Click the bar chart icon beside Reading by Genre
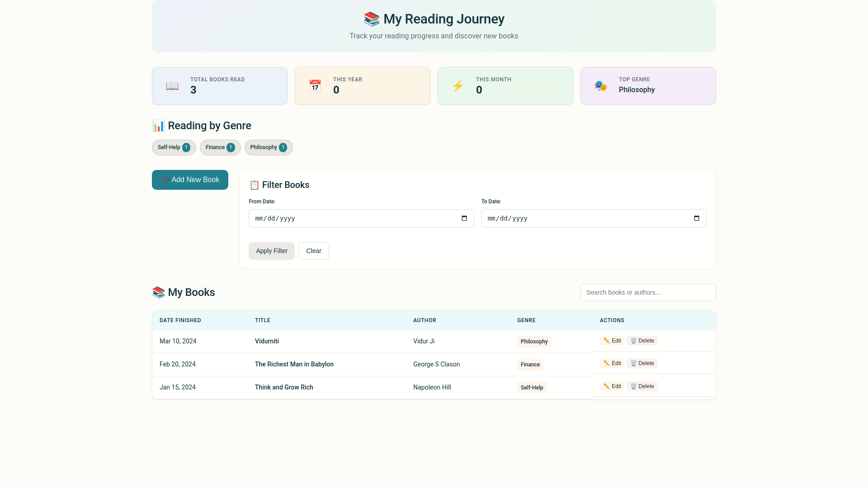This screenshot has height=488, width=868. click(x=159, y=126)
